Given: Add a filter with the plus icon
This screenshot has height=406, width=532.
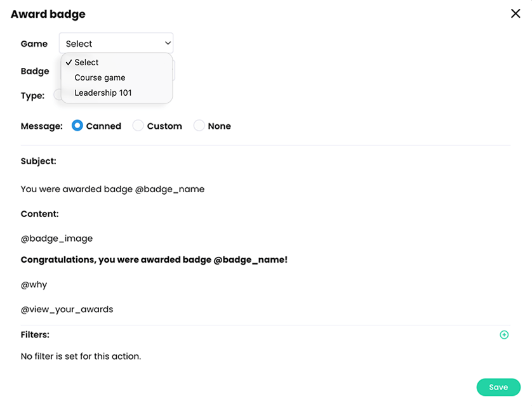Looking at the screenshot, I should point(504,335).
